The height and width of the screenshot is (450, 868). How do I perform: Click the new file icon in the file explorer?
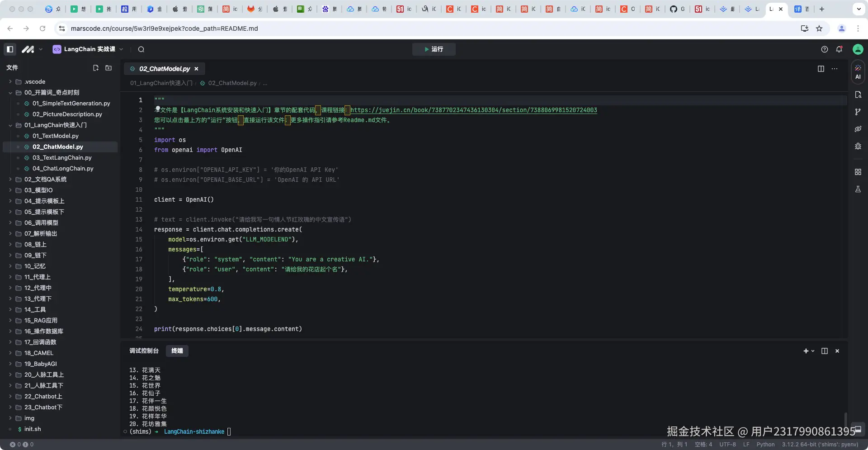tap(95, 68)
